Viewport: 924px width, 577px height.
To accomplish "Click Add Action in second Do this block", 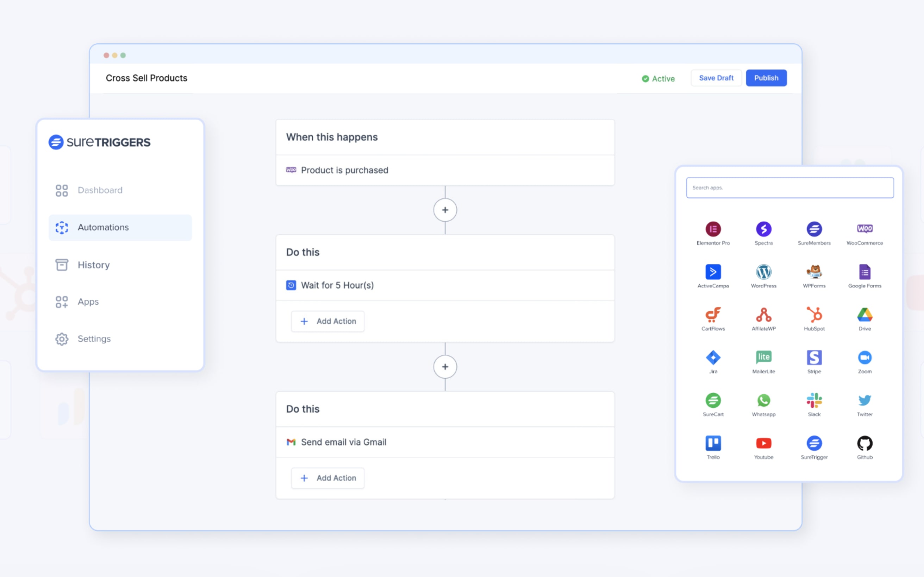I will point(328,478).
